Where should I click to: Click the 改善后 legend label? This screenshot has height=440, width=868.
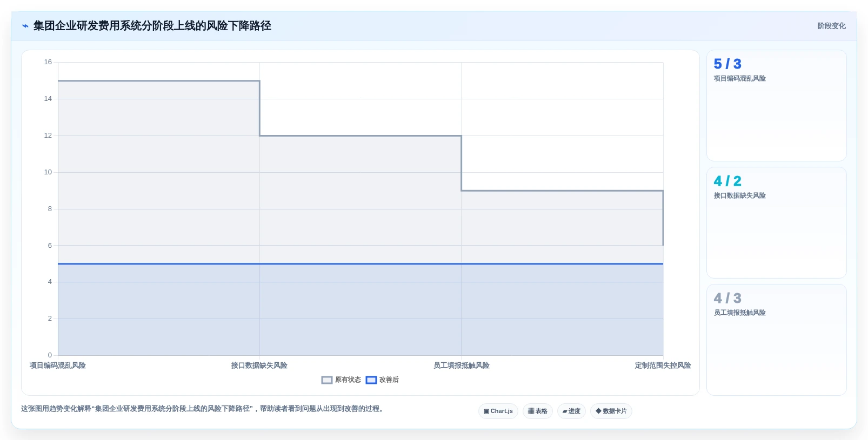click(389, 380)
